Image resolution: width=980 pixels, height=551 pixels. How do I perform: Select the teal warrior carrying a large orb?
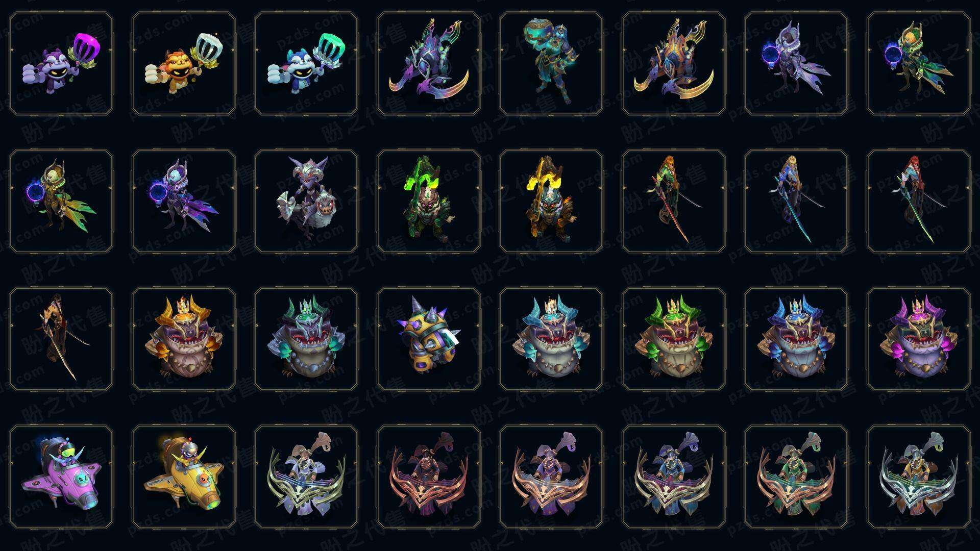pos(551,64)
